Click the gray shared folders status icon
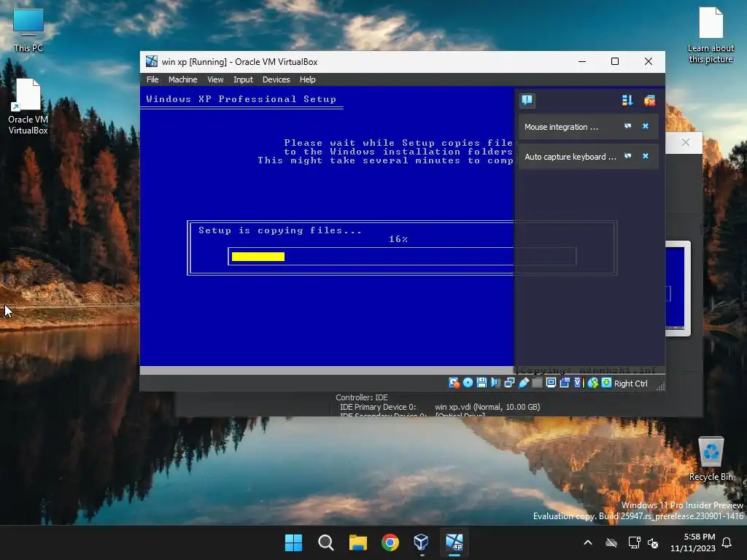 (x=537, y=384)
